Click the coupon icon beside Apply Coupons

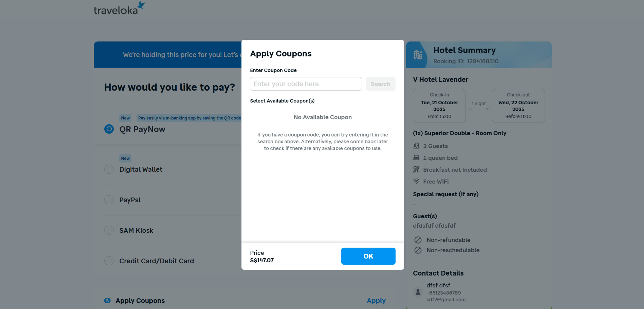pos(108,300)
